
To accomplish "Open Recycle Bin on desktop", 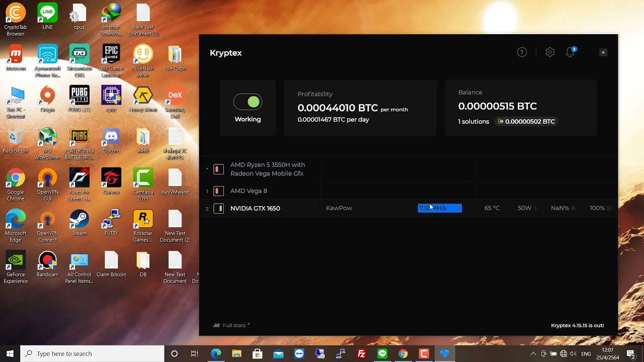I will 16,141.
